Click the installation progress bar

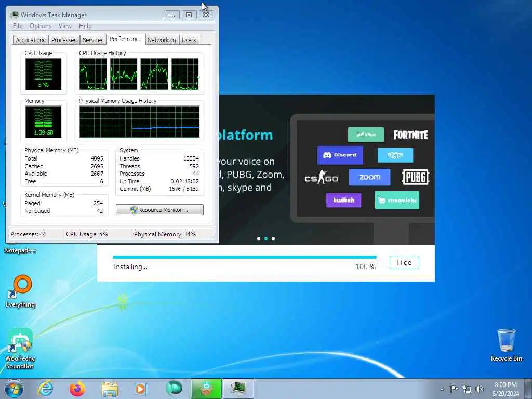click(x=245, y=257)
